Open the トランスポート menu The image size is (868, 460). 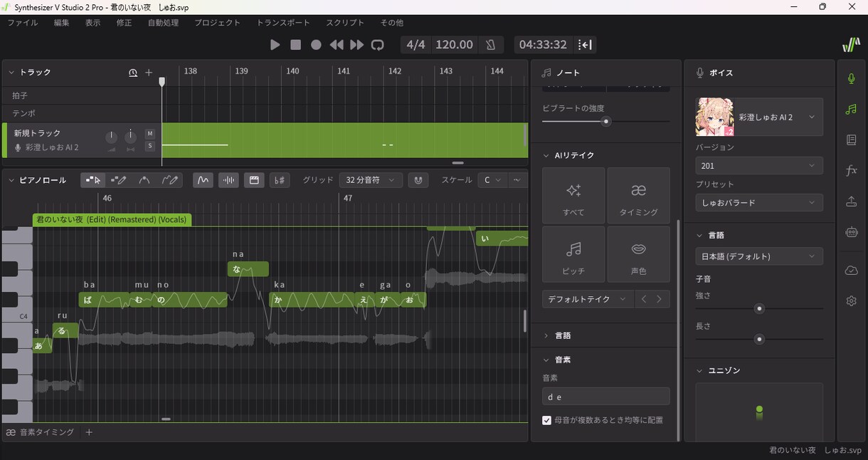283,23
